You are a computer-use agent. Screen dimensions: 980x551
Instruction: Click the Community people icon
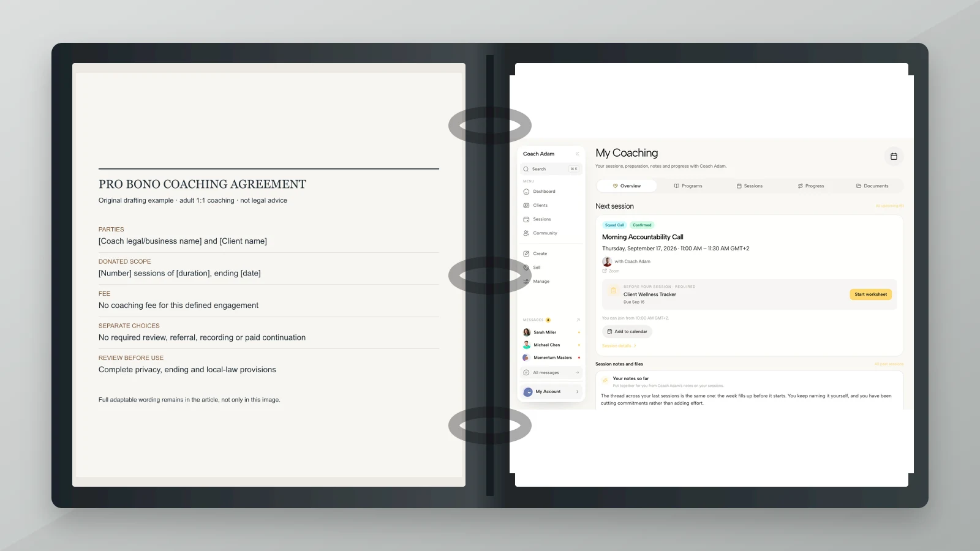[x=526, y=233]
